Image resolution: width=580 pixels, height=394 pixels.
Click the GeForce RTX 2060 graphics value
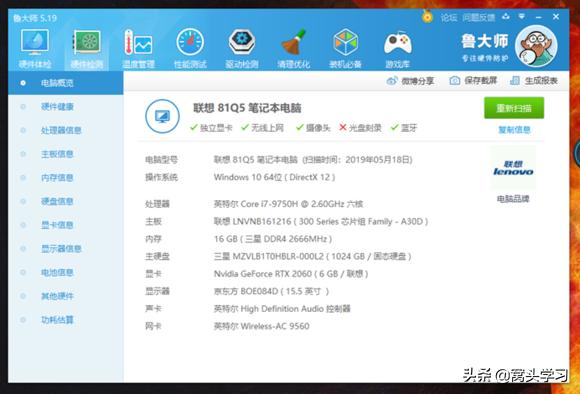pyautogui.click(x=291, y=274)
